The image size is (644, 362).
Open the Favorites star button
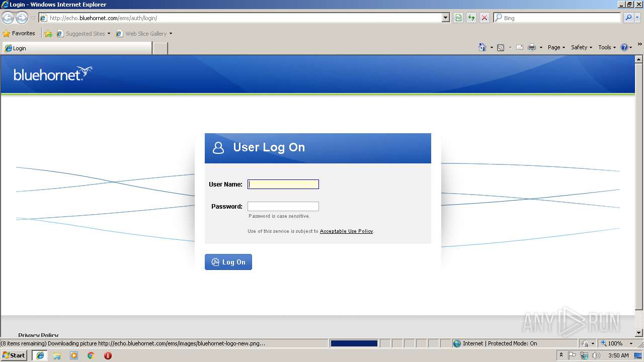[x=19, y=34]
